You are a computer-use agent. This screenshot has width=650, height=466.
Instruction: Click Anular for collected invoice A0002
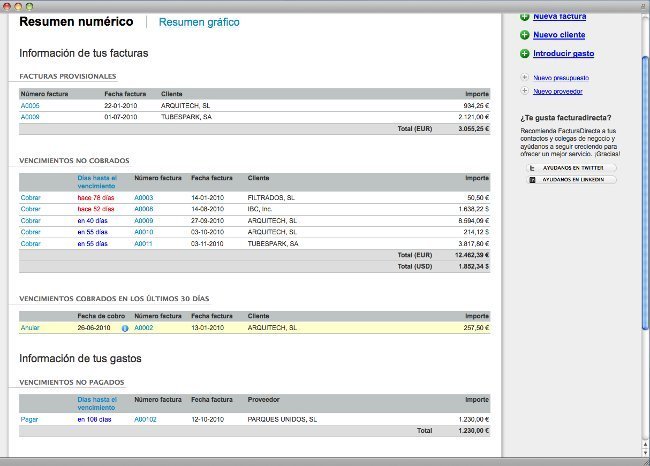pyautogui.click(x=30, y=327)
